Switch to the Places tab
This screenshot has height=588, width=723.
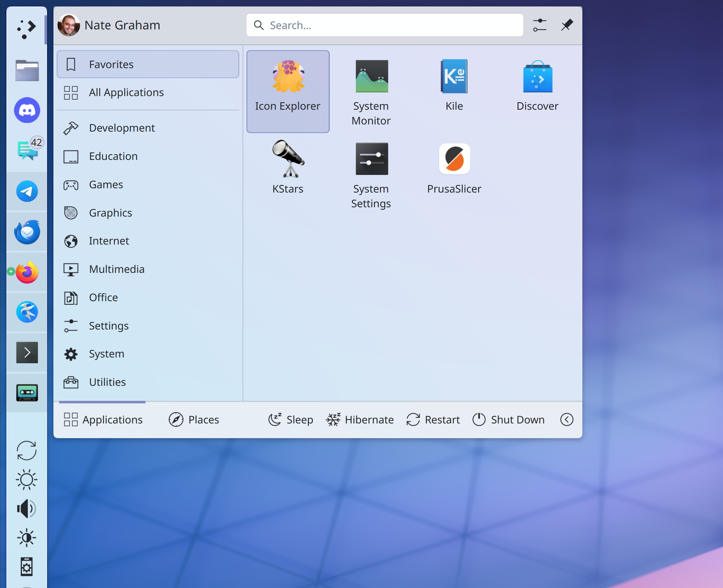[x=194, y=420]
